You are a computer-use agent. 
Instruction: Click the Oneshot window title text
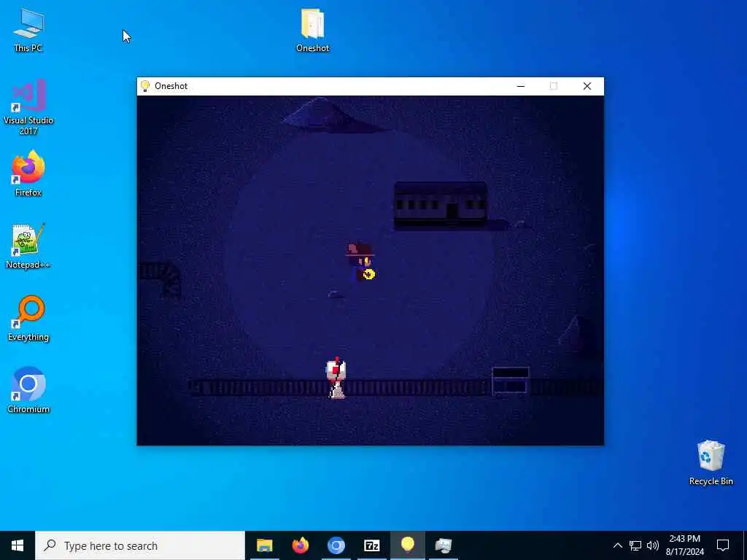click(x=171, y=86)
